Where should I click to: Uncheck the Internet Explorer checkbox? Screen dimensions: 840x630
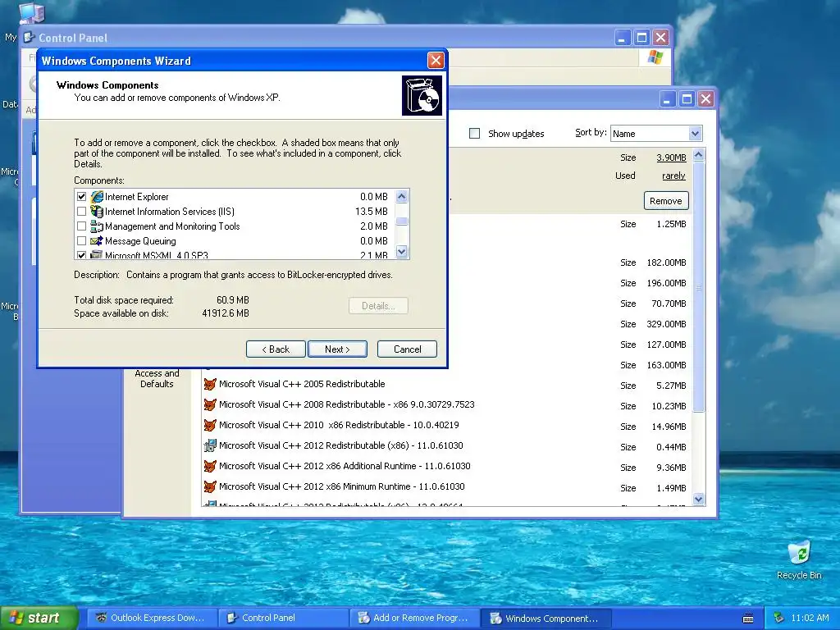point(81,197)
